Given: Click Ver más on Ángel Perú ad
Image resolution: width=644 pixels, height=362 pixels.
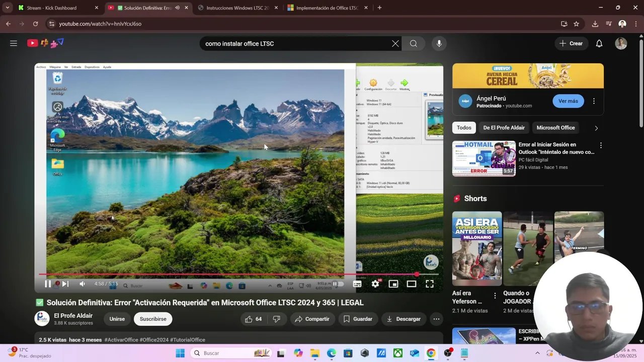Looking at the screenshot, I should coord(568,101).
